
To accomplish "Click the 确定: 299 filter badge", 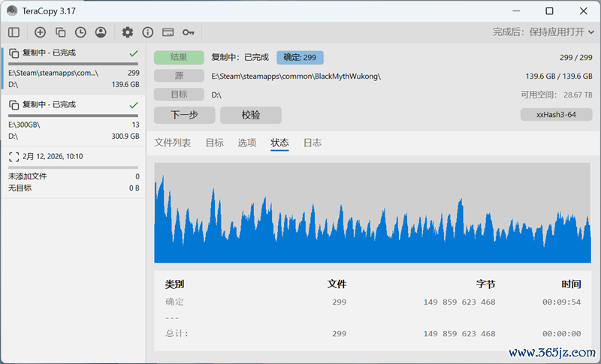I will pyautogui.click(x=300, y=57).
